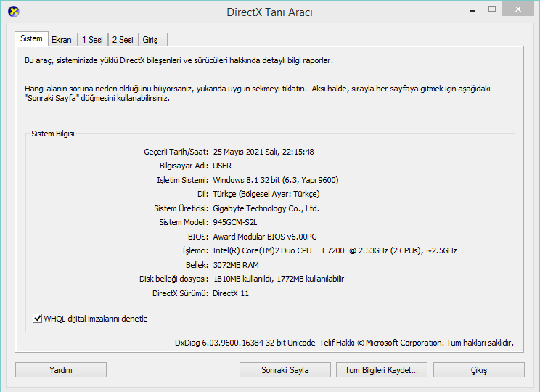540x392 pixels.
Task: Click system model 945GCM-S2L
Action: (235, 222)
